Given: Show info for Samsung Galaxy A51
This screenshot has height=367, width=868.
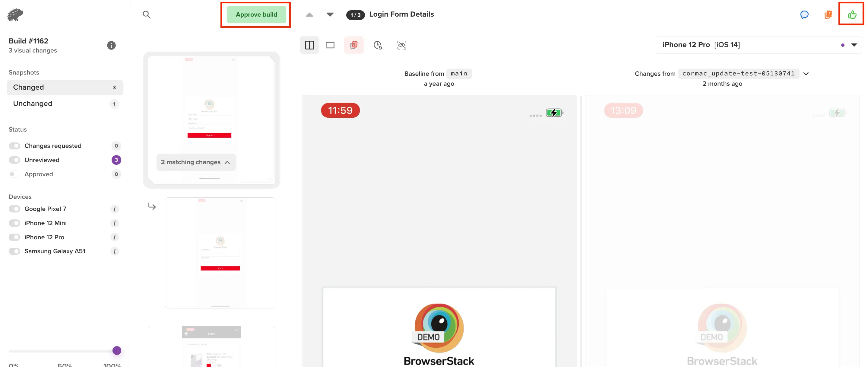Looking at the screenshot, I should 115,251.
